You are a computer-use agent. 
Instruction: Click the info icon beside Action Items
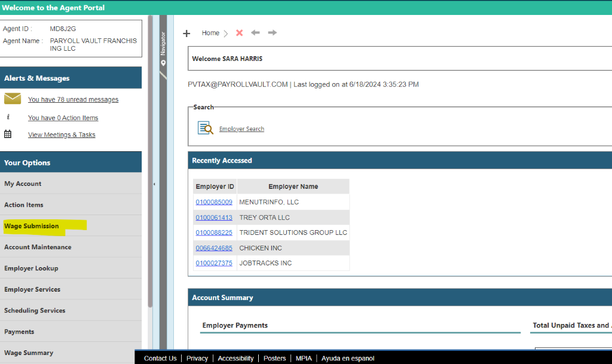pyautogui.click(x=8, y=117)
